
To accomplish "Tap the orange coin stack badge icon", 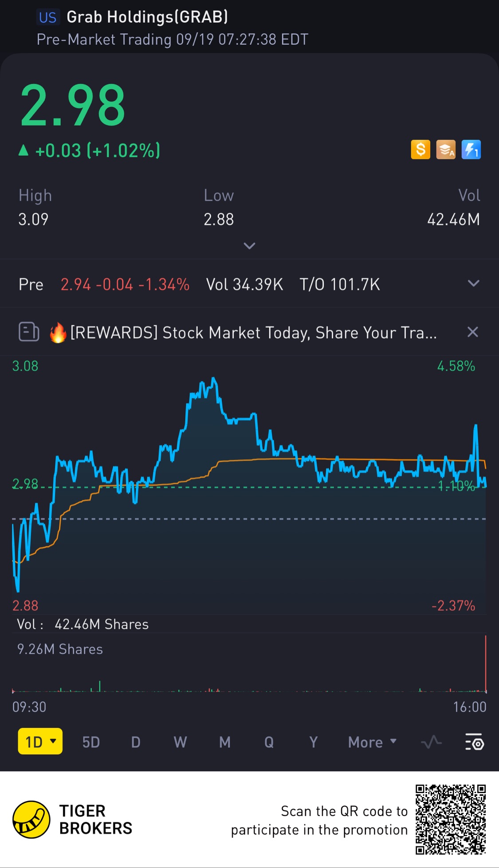I will tap(446, 149).
